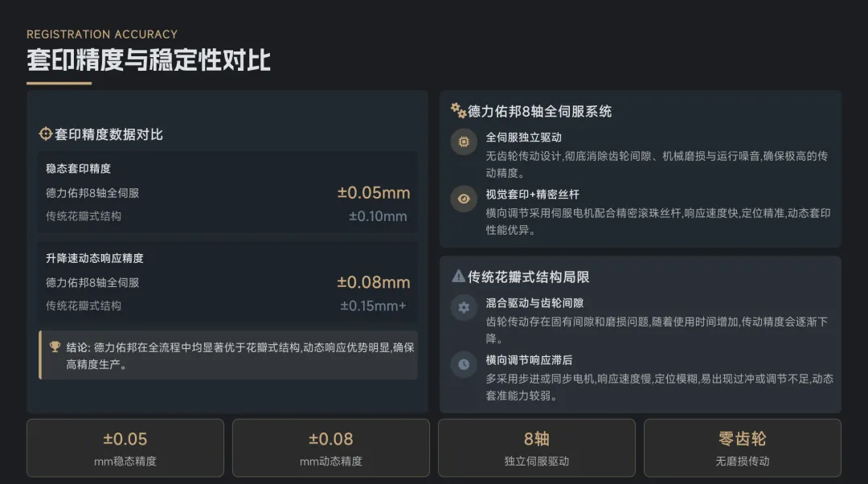Select the ±0.08 mm动态精度 stat card
868x484 pixels.
[x=331, y=448]
